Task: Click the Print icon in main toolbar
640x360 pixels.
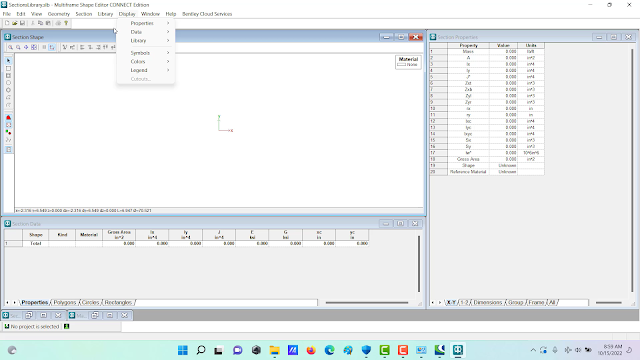Action: [x=58, y=23]
